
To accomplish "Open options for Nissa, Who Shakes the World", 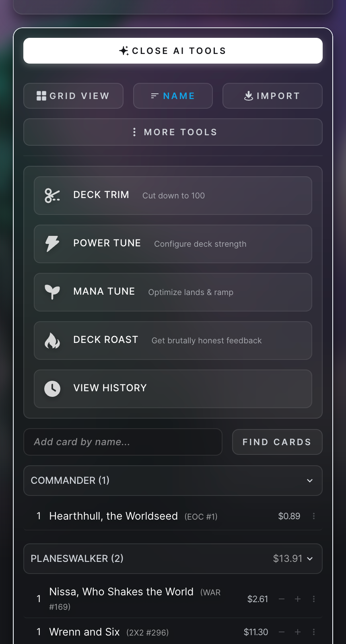I will pyautogui.click(x=314, y=599).
